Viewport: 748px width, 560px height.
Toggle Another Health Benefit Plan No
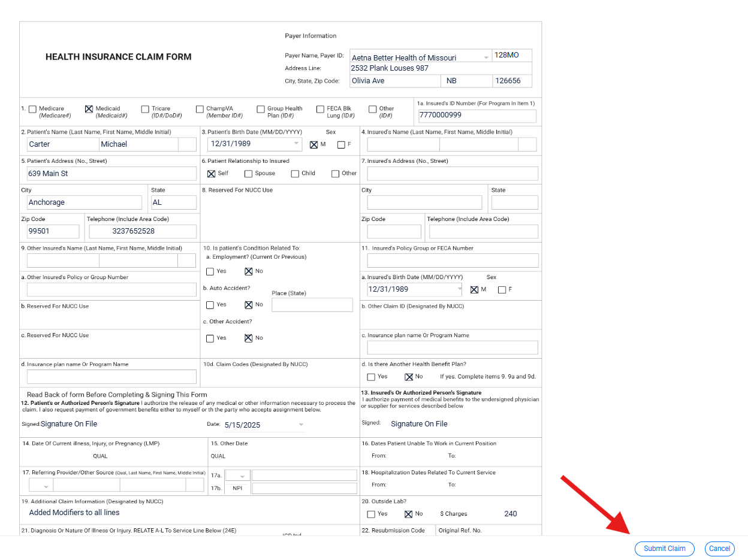(x=409, y=377)
